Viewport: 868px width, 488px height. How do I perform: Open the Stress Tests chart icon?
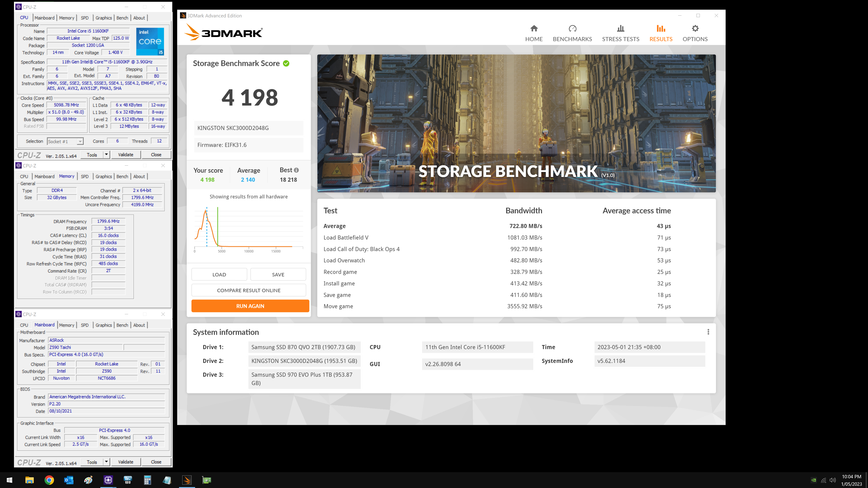620,29
